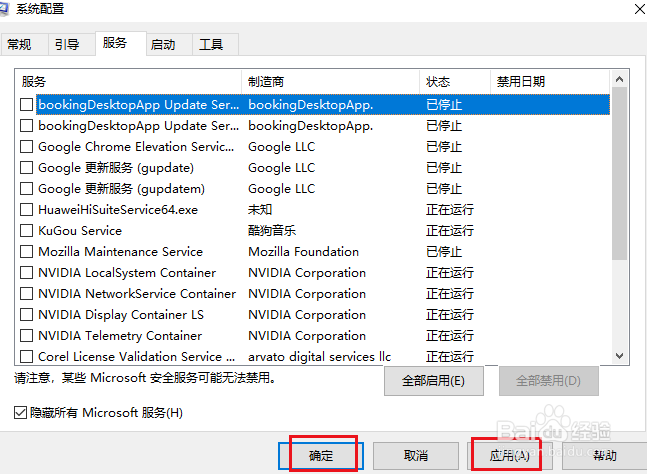Check Corel License Validation Service checkbox

click(26, 356)
